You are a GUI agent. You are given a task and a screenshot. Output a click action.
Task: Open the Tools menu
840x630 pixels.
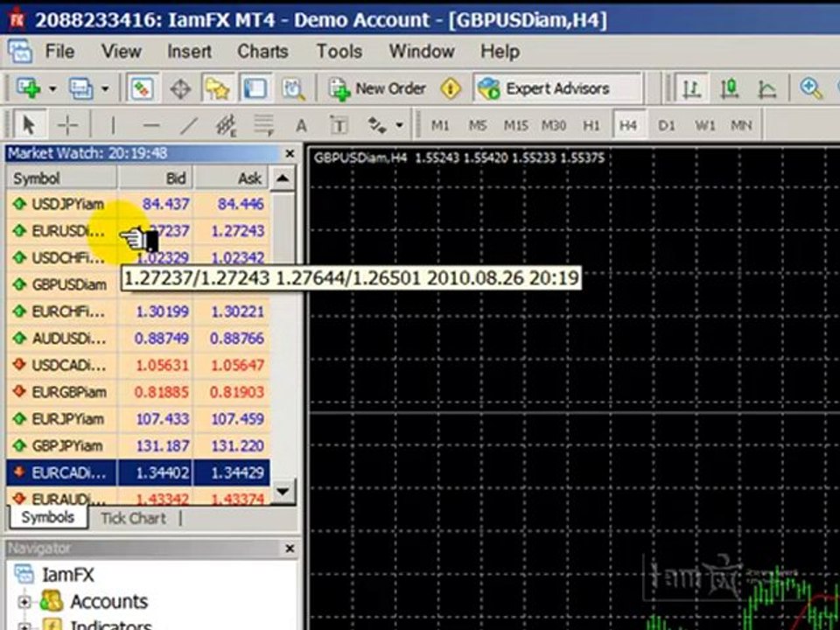click(339, 52)
